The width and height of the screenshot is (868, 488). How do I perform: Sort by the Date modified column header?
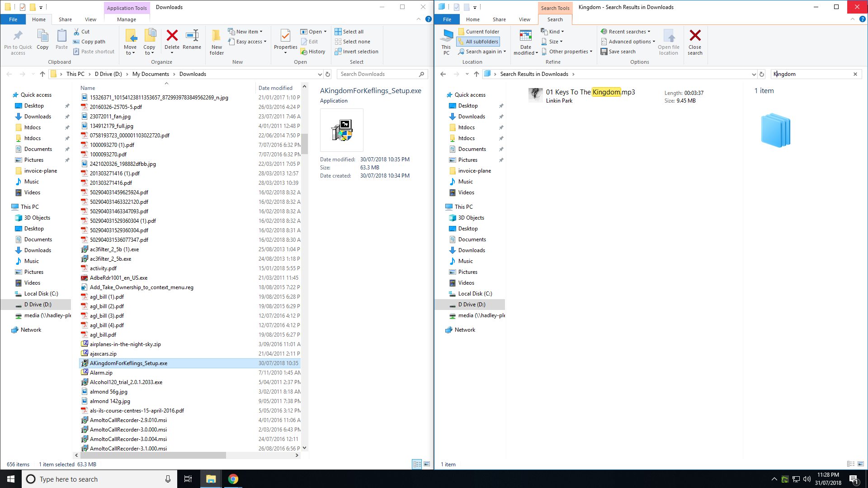275,88
